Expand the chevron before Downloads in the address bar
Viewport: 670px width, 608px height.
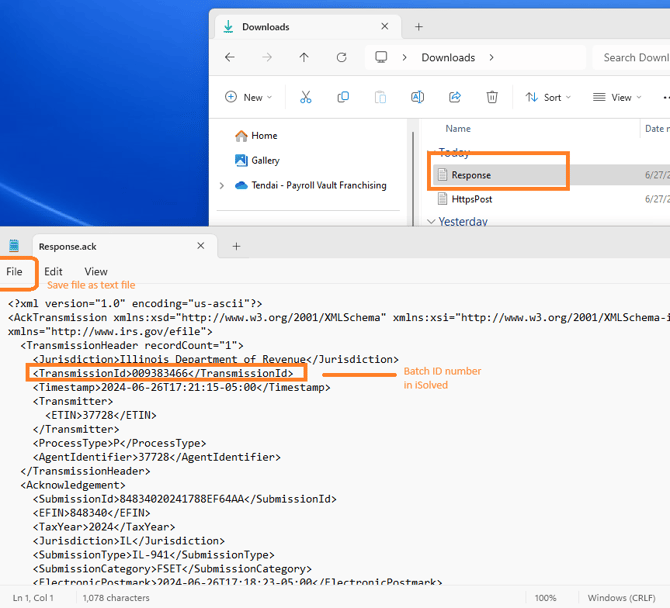pos(404,57)
